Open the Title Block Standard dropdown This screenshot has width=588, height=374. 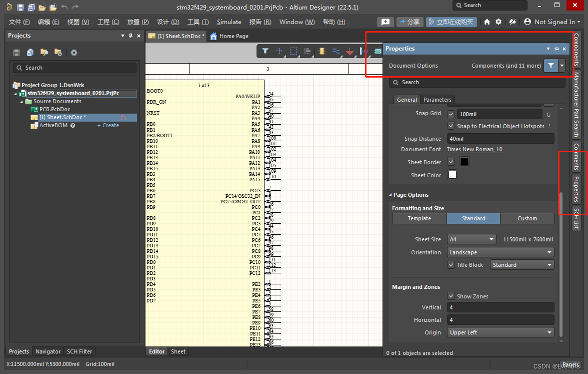(521, 265)
